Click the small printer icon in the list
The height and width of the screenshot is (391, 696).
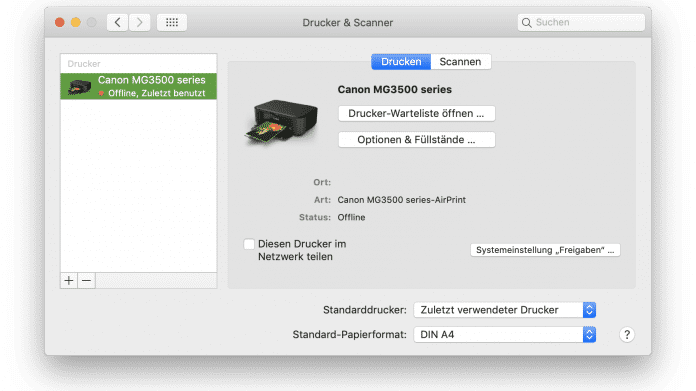point(79,87)
